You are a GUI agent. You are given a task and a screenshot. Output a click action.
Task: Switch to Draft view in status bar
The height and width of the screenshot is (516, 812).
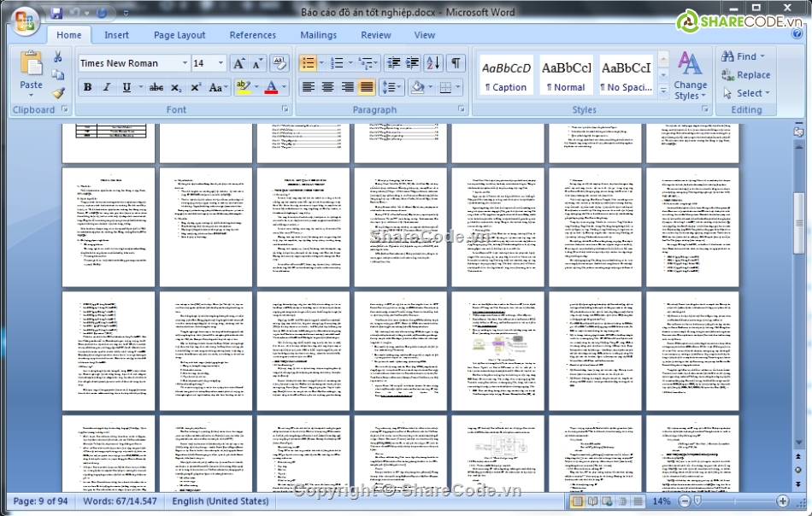638,501
